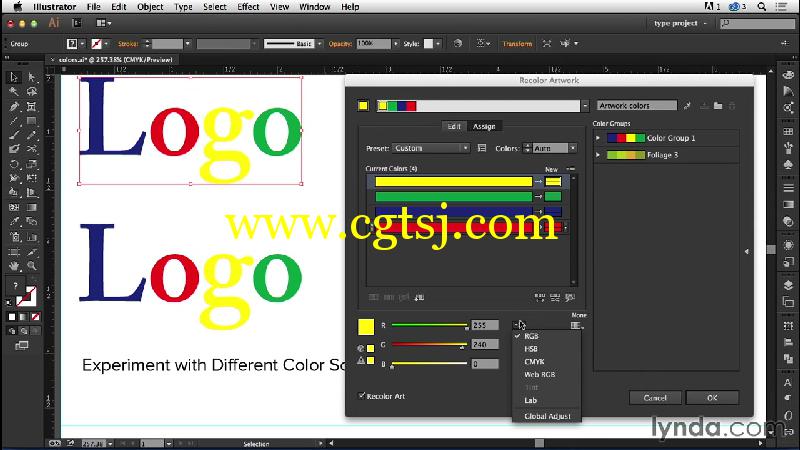Select the Pen tool
This screenshot has height=450, width=800.
click(x=14, y=107)
